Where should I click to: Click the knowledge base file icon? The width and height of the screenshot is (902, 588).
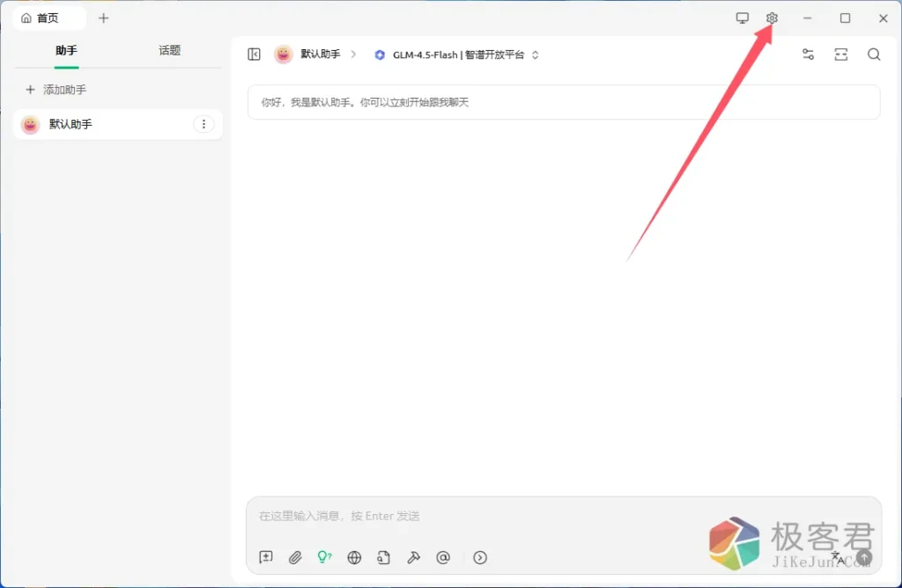click(x=383, y=557)
